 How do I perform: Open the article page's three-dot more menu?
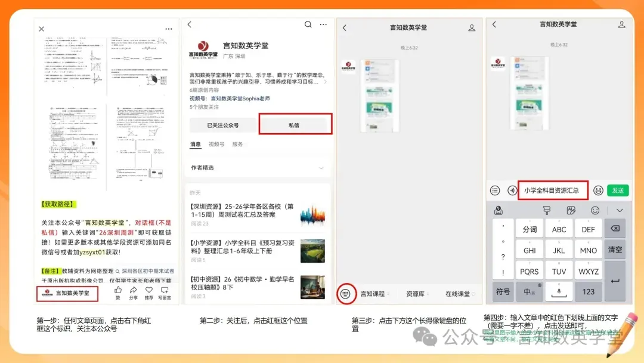(x=169, y=29)
